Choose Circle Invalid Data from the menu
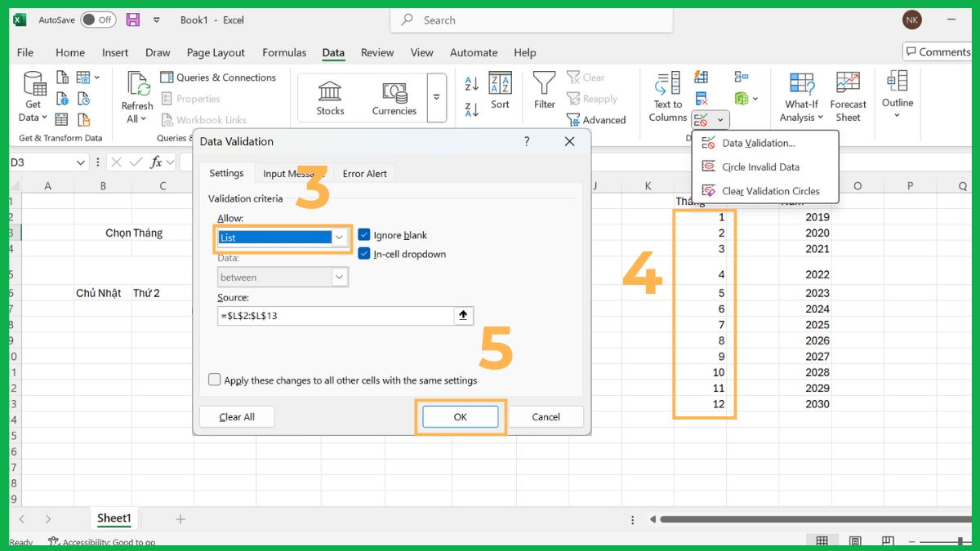 759,167
